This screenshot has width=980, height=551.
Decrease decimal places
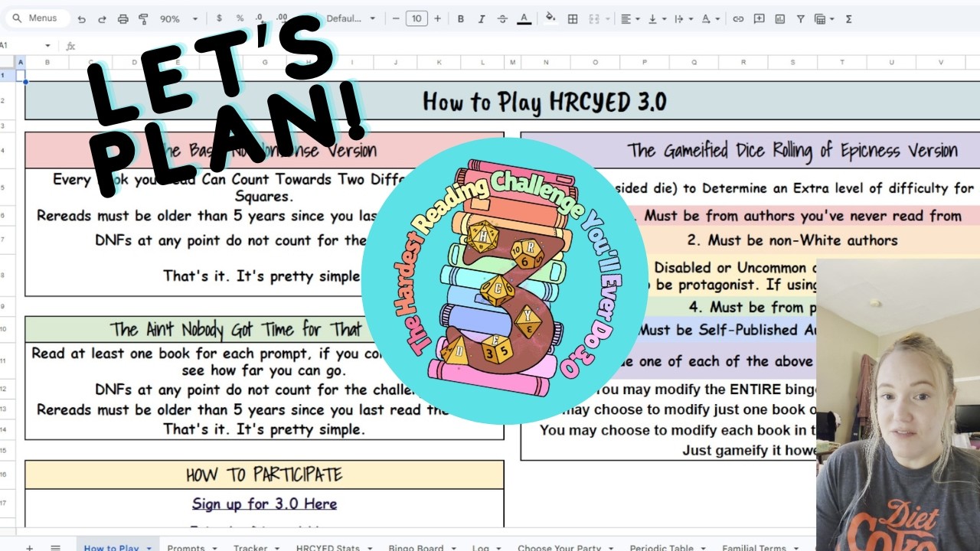[260, 18]
